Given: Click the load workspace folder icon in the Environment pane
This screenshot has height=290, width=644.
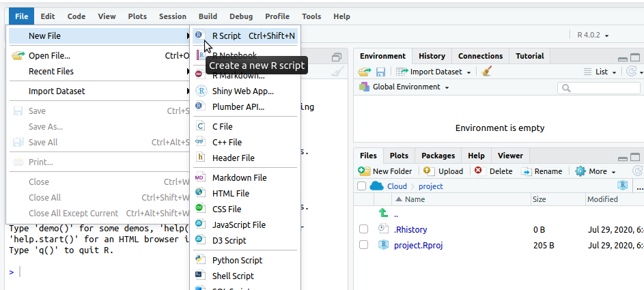Looking at the screenshot, I should tap(365, 72).
